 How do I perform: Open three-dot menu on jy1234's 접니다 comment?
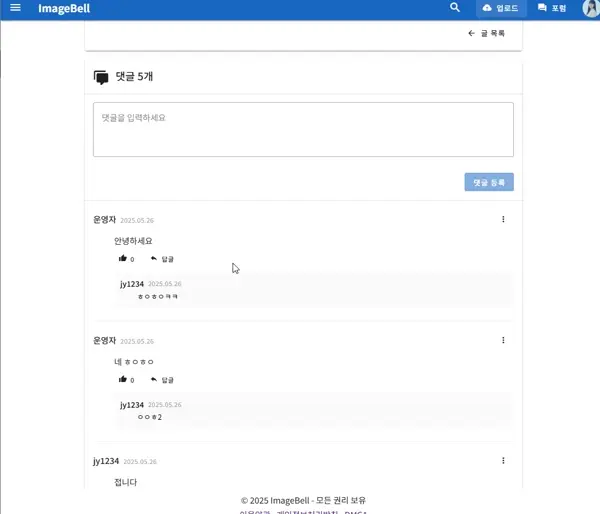(x=503, y=461)
